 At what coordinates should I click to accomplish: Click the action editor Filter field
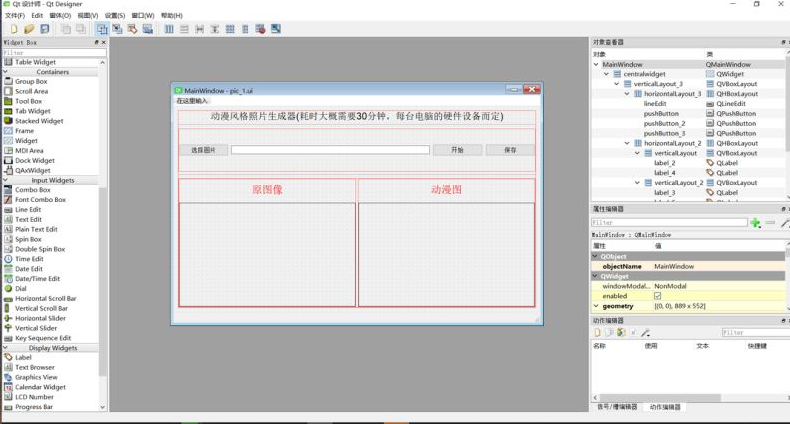pyautogui.click(x=756, y=332)
